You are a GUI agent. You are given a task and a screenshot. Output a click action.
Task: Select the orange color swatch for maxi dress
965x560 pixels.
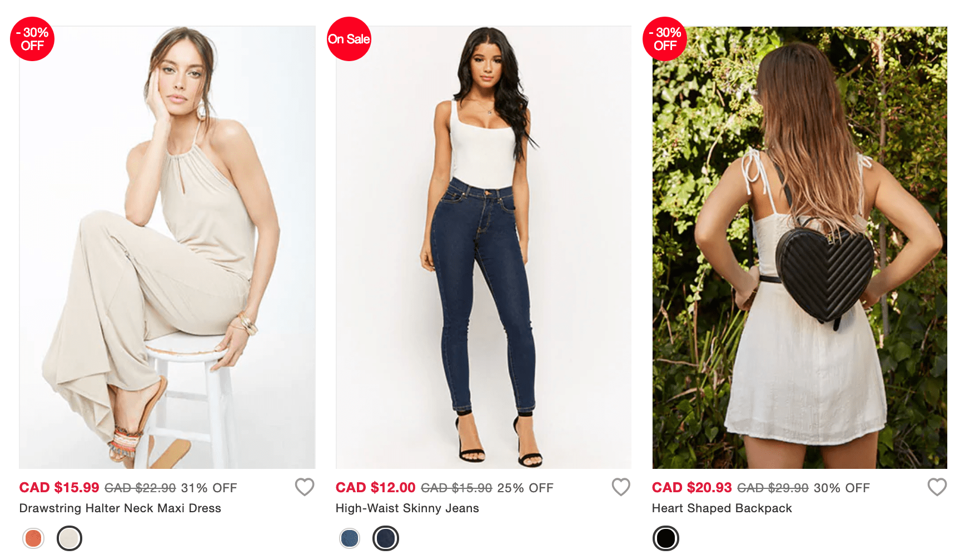33,538
